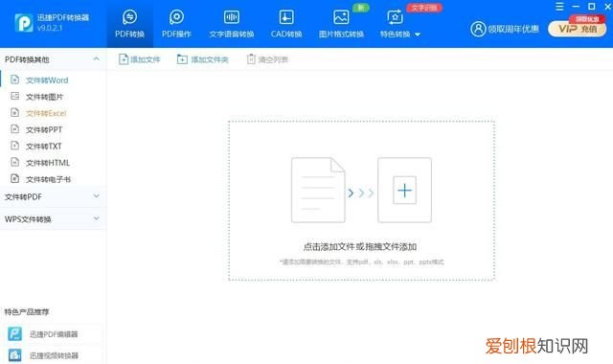Click the 清空列表 trash icon
613x364 pixels.
[x=251, y=59]
